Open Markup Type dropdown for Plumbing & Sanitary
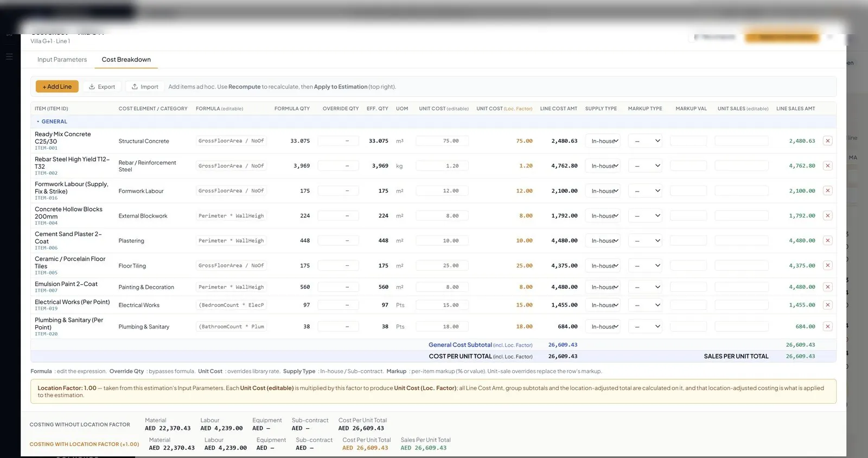The image size is (868, 458). (x=645, y=327)
